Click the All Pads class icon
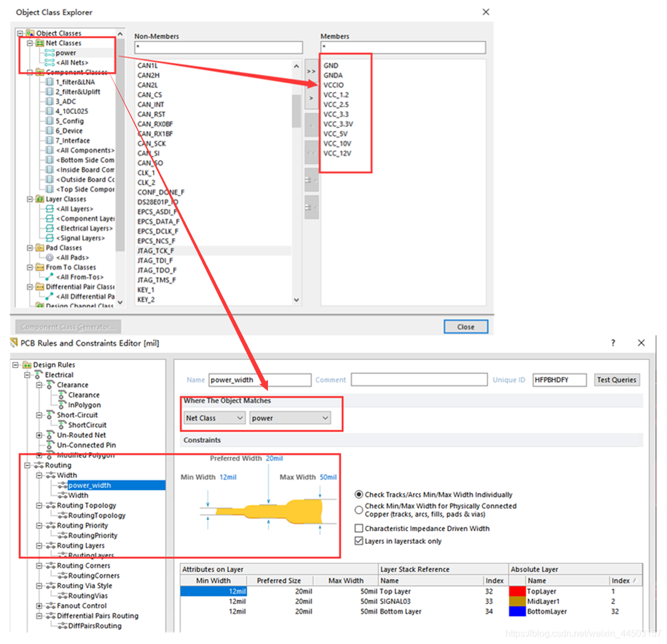Viewport: 667px width, 644px height. [x=50, y=258]
